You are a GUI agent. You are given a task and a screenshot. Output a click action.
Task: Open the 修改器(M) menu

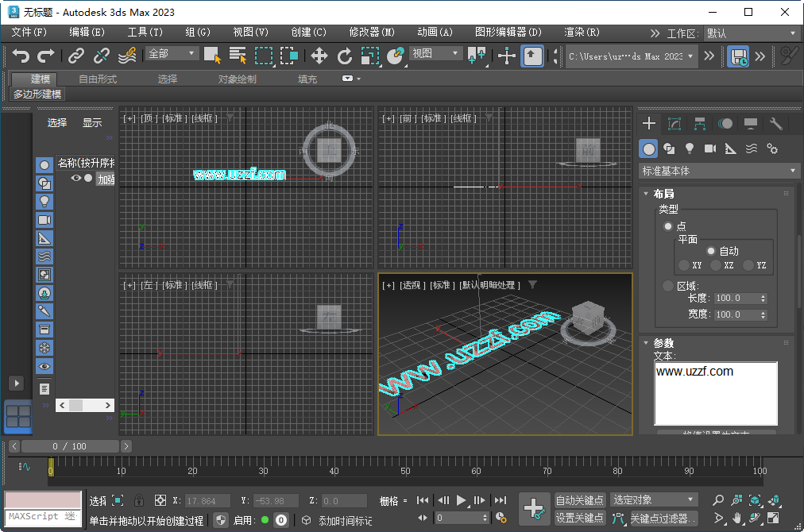coord(372,33)
